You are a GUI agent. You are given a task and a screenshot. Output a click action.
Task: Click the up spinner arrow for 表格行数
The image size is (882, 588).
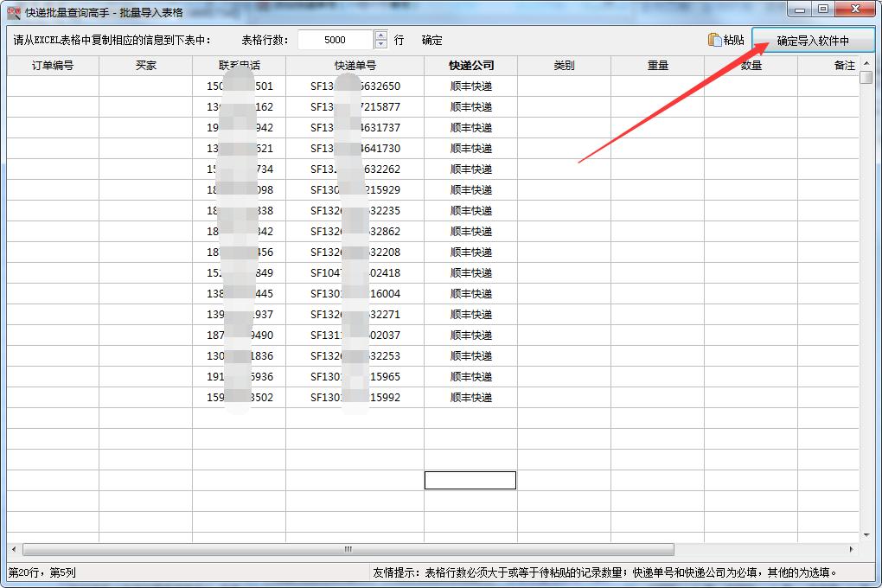coord(379,35)
